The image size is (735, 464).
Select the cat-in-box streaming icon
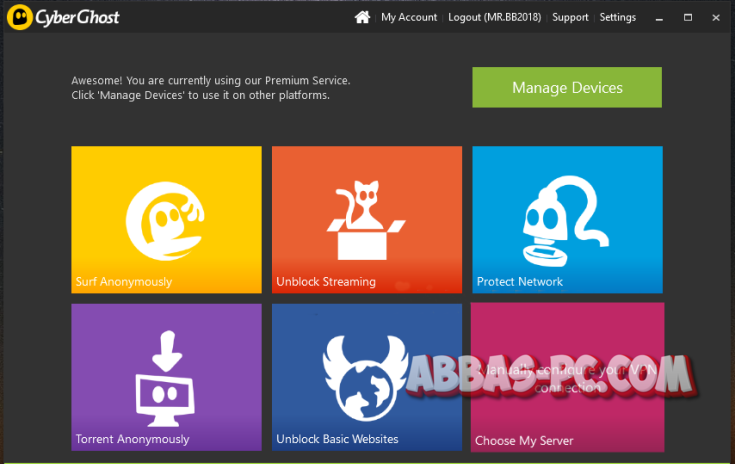[x=366, y=220]
